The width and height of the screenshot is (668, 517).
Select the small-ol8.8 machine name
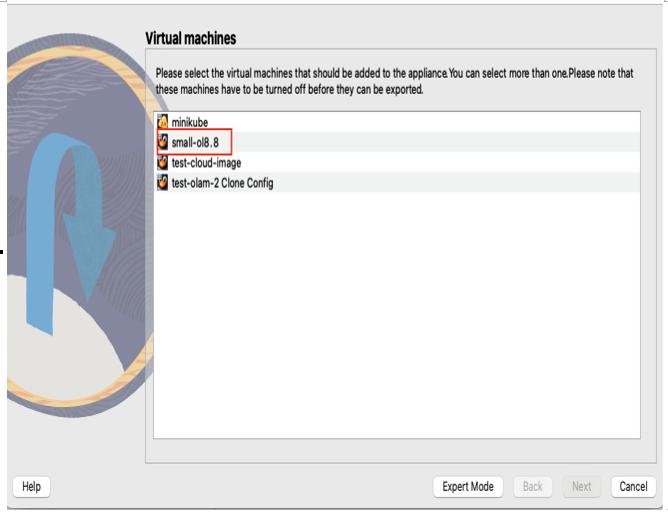[195, 142]
